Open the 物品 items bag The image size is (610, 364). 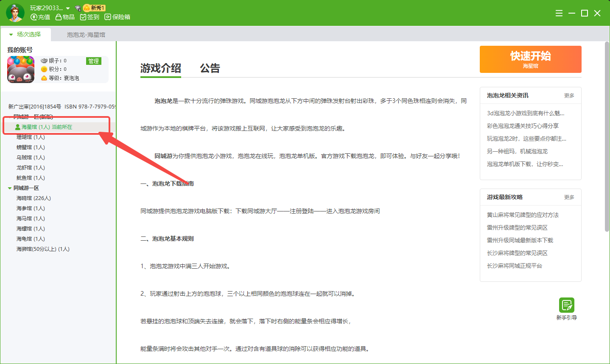[x=59, y=17]
